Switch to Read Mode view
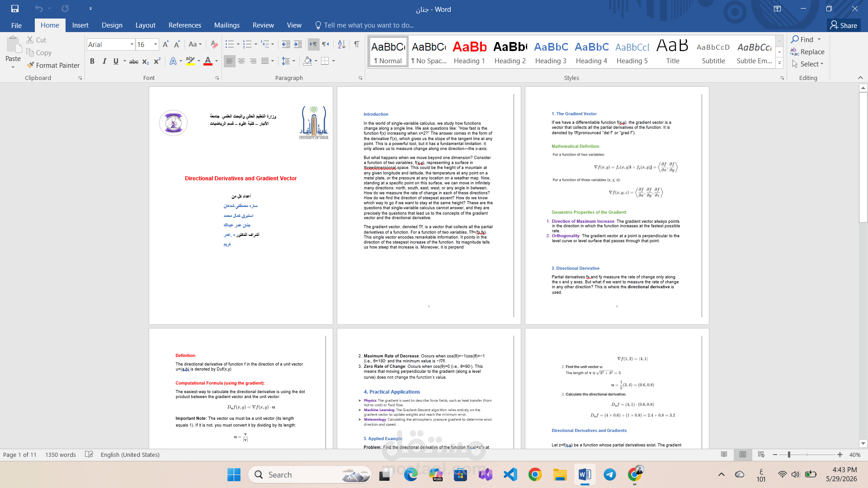 (x=724, y=455)
